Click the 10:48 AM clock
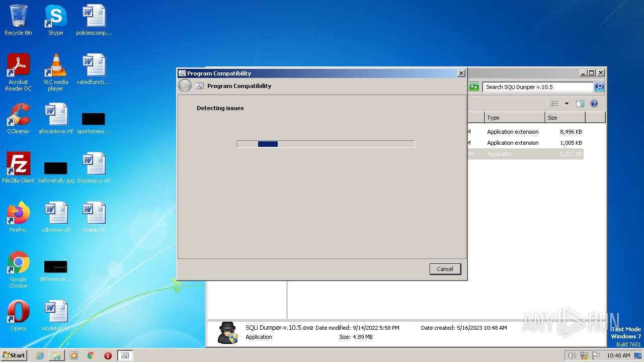 [618, 355]
